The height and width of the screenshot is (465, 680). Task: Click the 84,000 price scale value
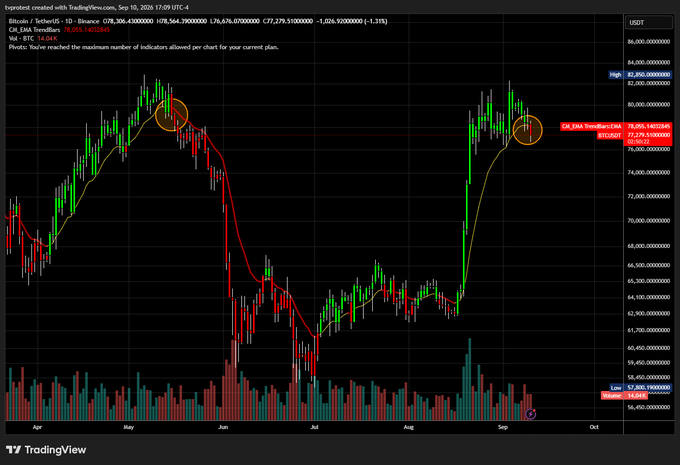[649, 62]
